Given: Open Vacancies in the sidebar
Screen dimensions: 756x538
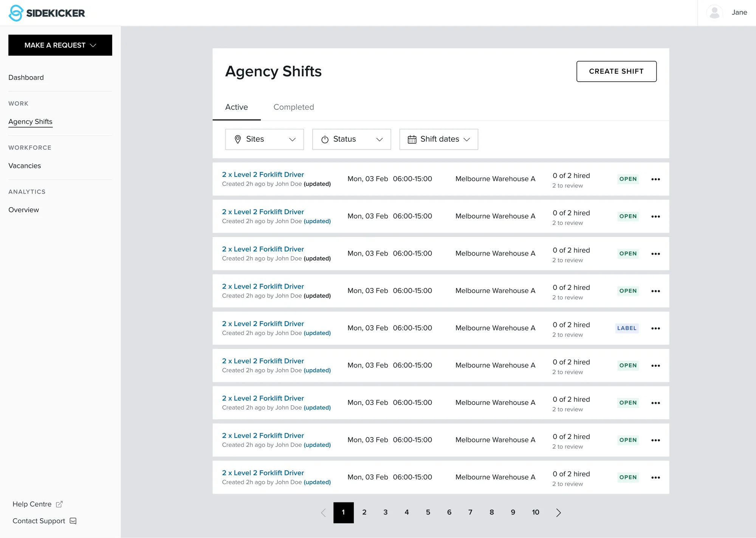Looking at the screenshot, I should [25, 166].
